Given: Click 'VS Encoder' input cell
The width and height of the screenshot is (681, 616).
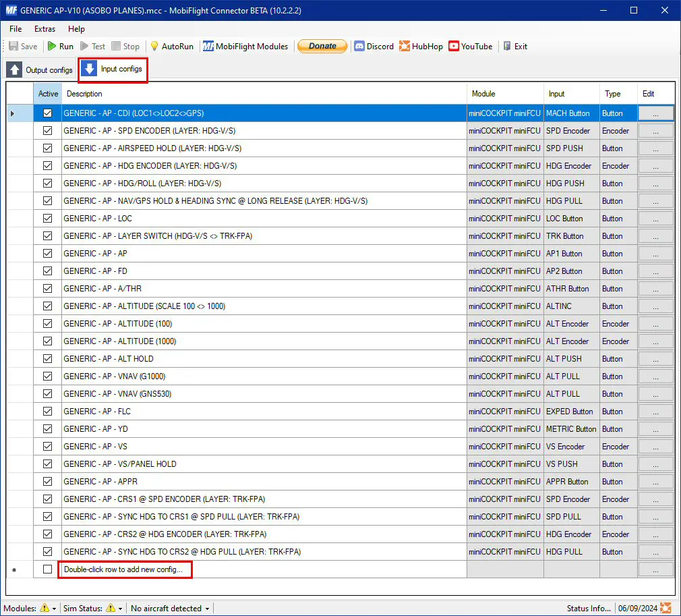Looking at the screenshot, I should 572,447.
